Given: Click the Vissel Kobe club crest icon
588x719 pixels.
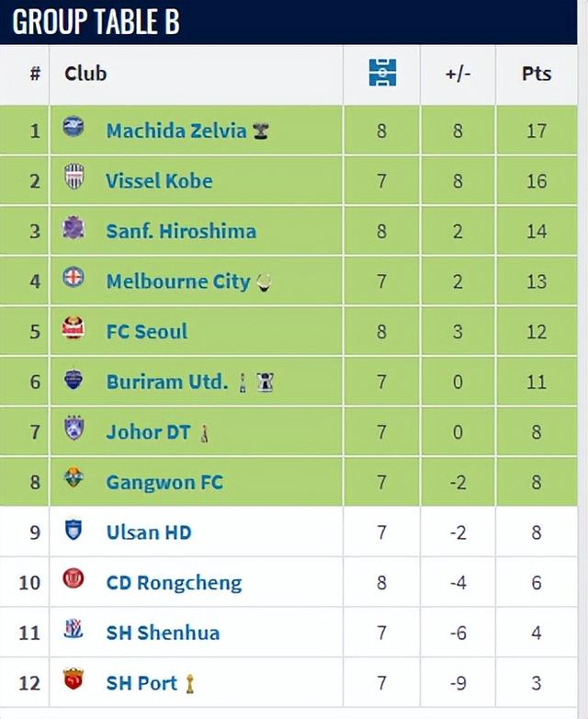Looking at the screenshot, I should [73, 178].
